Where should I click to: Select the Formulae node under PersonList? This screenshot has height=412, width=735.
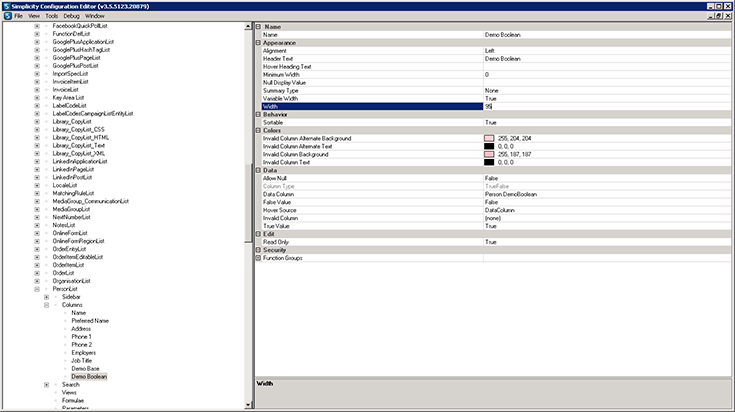click(73, 400)
